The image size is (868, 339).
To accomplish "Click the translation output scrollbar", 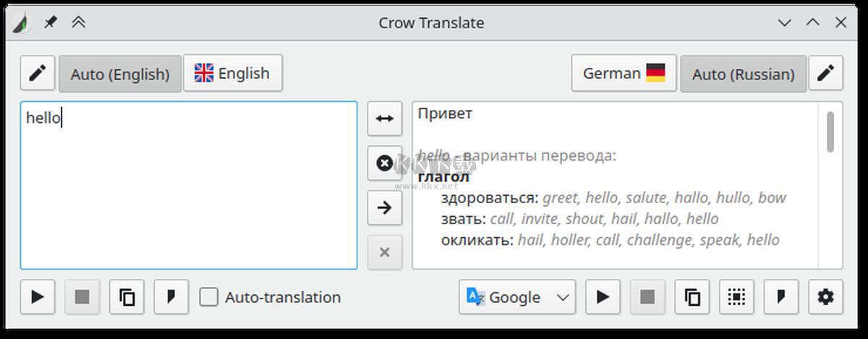I will pyautogui.click(x=830, y=132).
